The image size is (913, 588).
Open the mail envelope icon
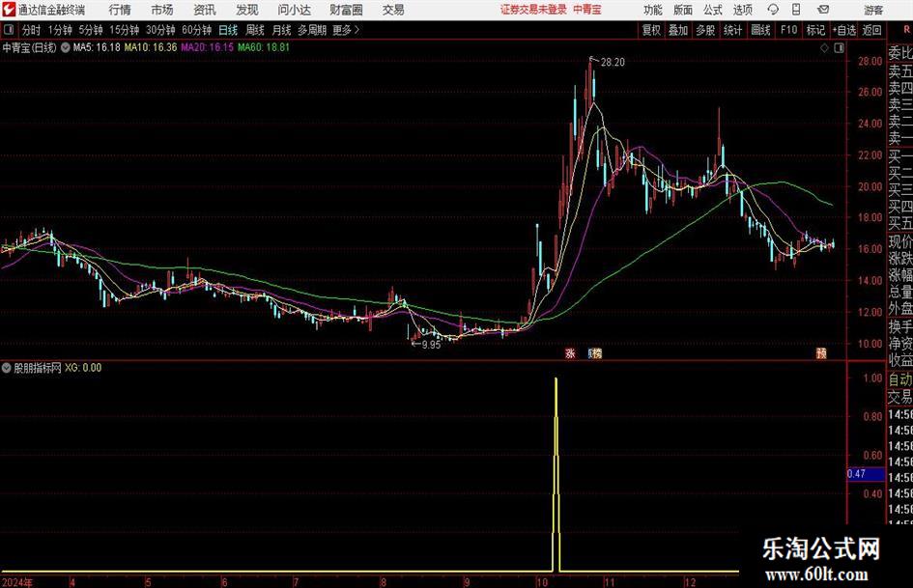[x=823, y=10]
